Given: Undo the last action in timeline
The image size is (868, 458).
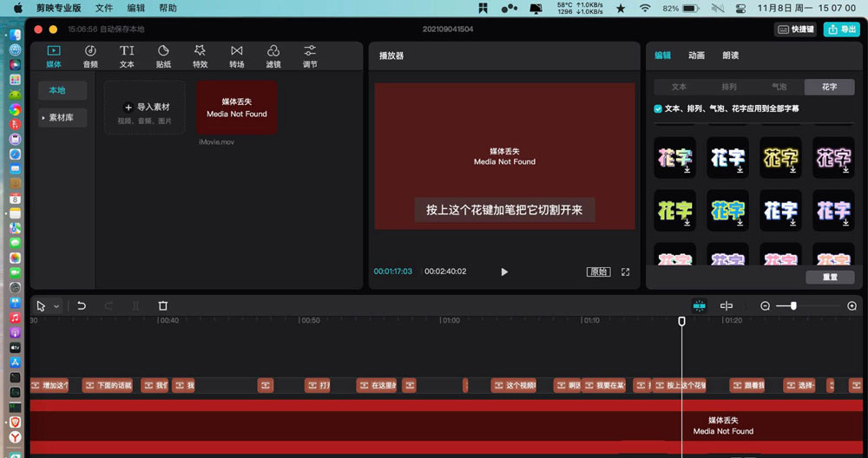Looking at the screenshot, I should [82, 306].
